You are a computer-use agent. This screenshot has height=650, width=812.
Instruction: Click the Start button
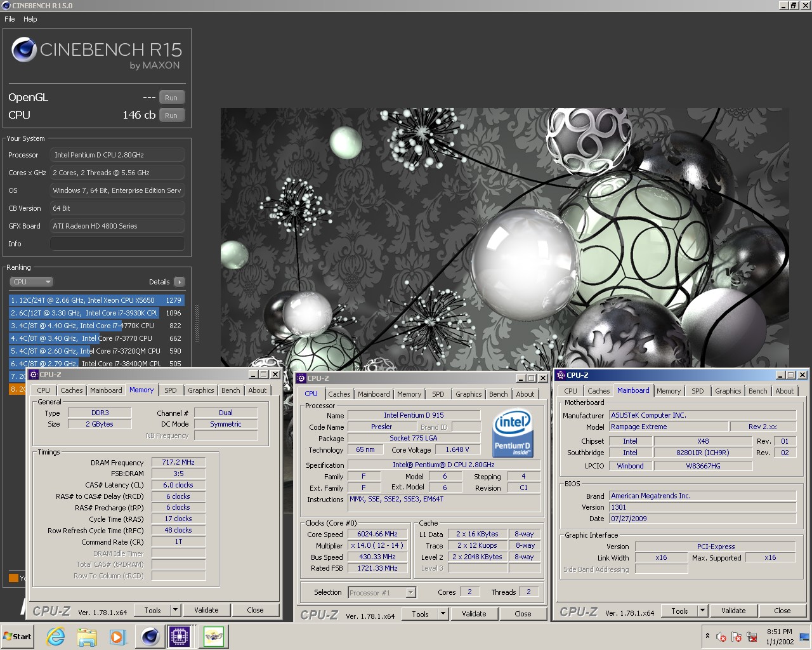(18, 637)
